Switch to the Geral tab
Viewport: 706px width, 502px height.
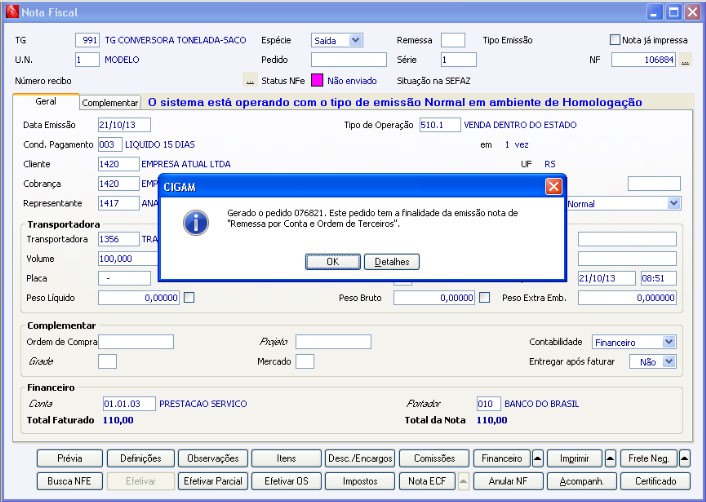pyautogui.click(x=46, y=102)
